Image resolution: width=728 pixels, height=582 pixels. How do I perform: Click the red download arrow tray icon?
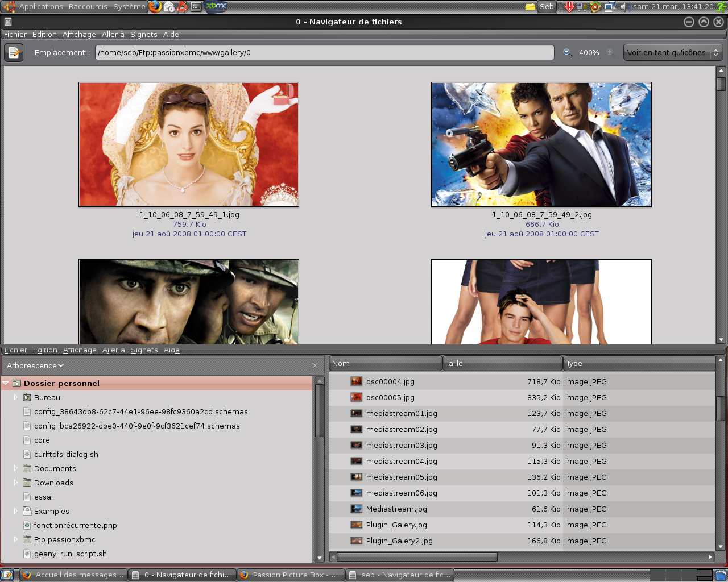pyautogui.click(x=569, y=6)
